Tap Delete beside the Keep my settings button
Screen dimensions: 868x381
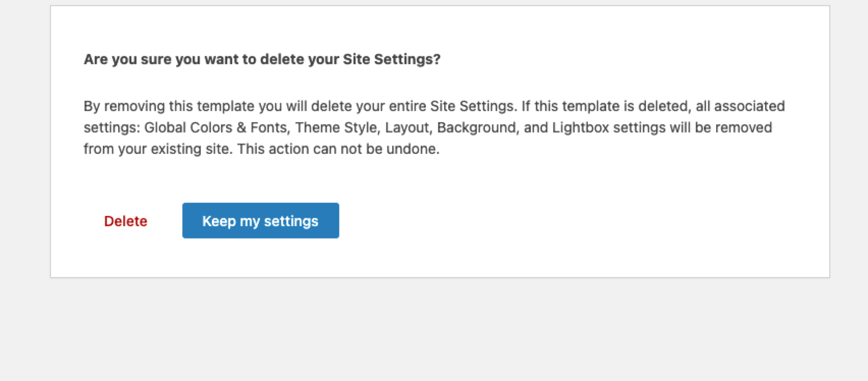pos(125,221)
